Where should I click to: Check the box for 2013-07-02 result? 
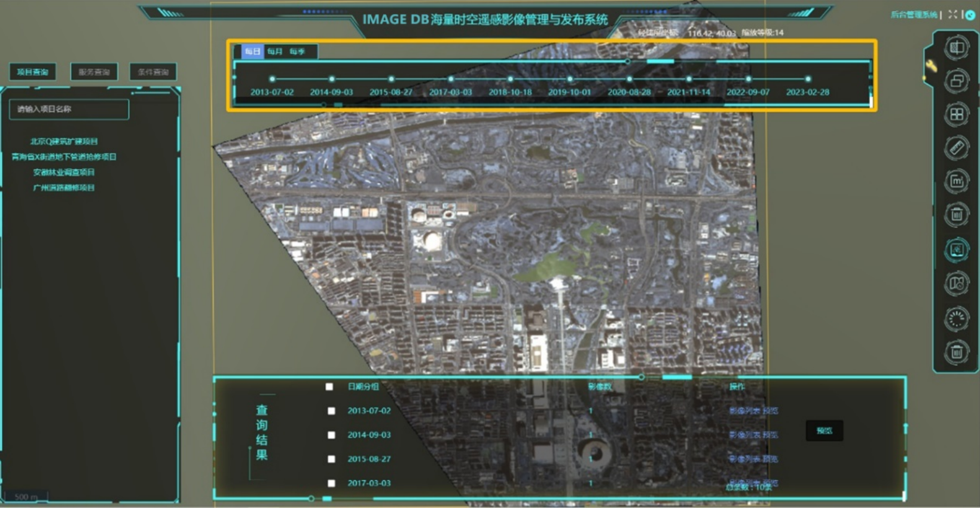(x=331, y=411)
